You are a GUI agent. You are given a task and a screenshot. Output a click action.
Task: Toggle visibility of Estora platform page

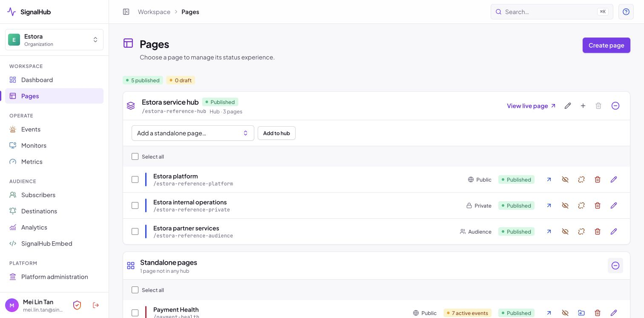pyautogui.click(x=565, y=179)
